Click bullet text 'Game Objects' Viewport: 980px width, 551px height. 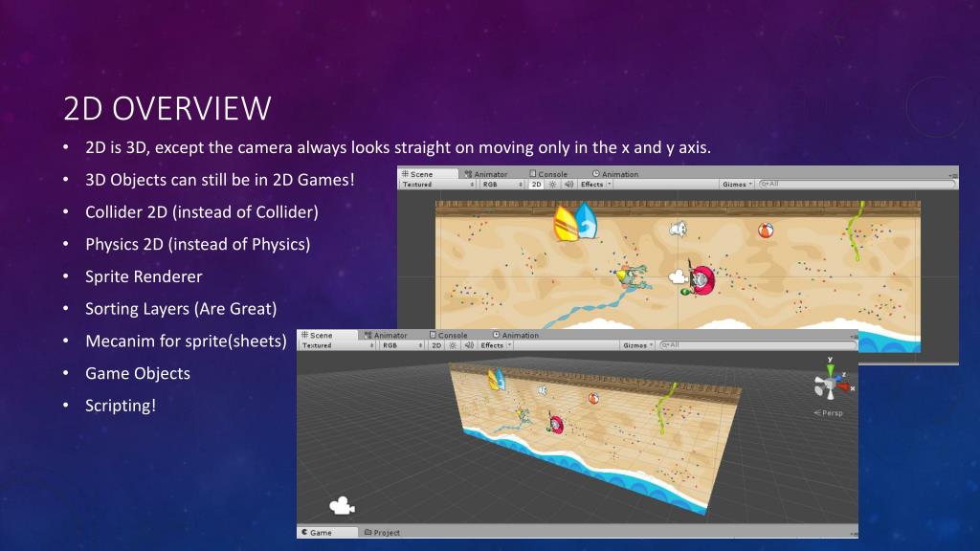pos(138,374)
